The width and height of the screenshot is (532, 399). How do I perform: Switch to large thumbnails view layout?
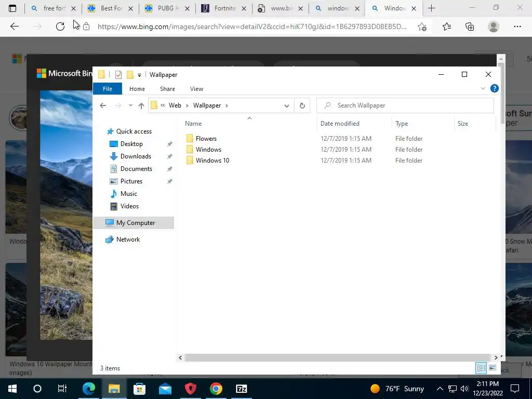point(493,368)
